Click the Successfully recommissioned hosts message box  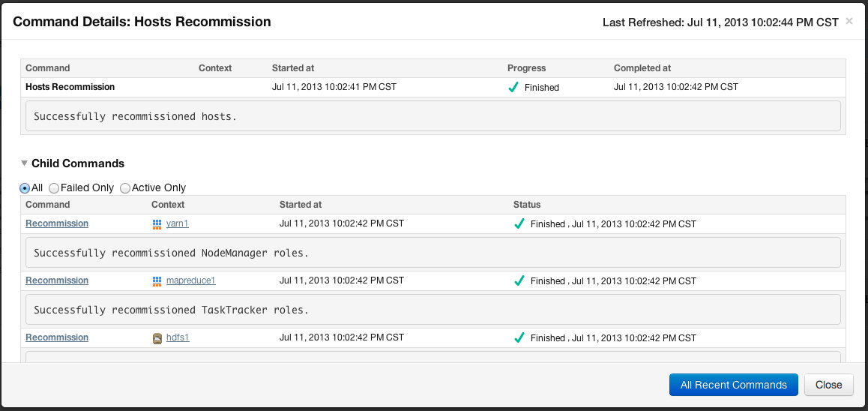(x=433, y=116)
